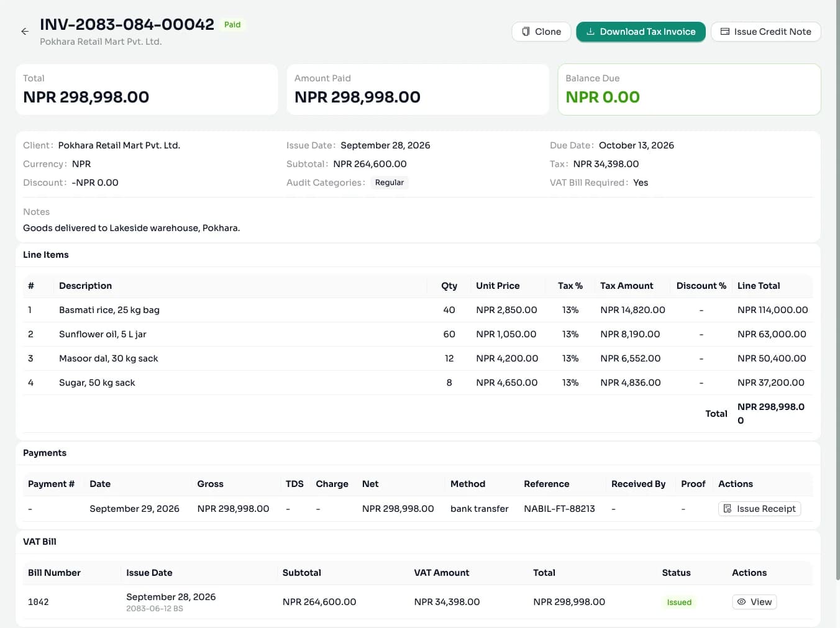Download the Tax Invoice
This screenshot has width=840, height=628.
[641, 32]
